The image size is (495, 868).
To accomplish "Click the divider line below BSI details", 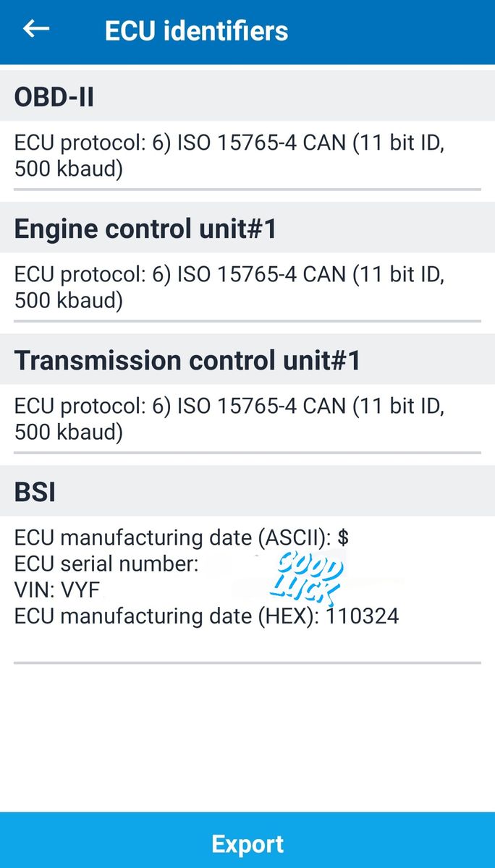I will pos(247,663).
